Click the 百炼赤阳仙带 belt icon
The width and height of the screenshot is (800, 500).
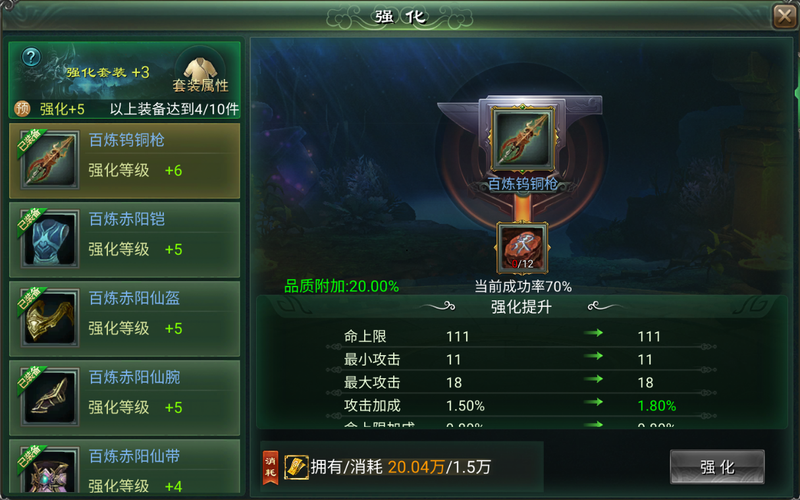coord(49,470)
